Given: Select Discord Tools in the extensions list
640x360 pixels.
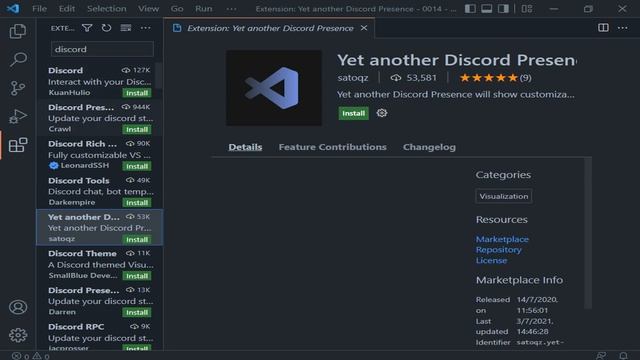Looking at the screenshot, I should point(100,191).
